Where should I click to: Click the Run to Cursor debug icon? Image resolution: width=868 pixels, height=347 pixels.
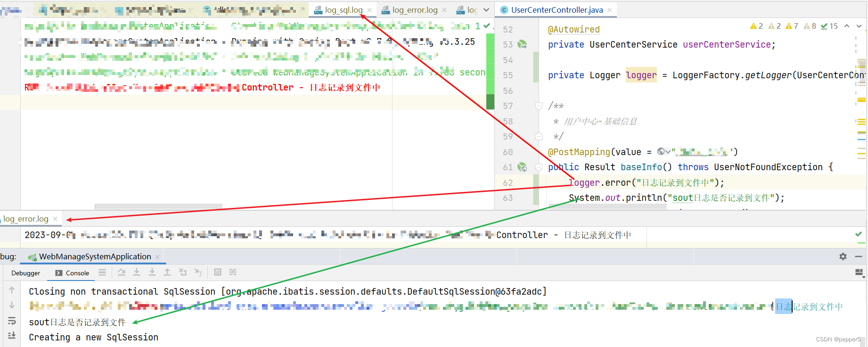198,273
